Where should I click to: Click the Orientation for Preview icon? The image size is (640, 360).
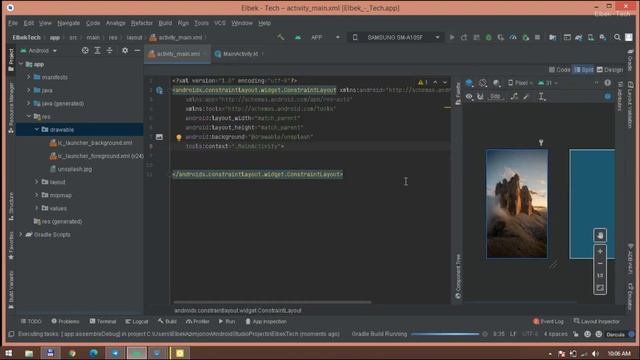(483, 83)
